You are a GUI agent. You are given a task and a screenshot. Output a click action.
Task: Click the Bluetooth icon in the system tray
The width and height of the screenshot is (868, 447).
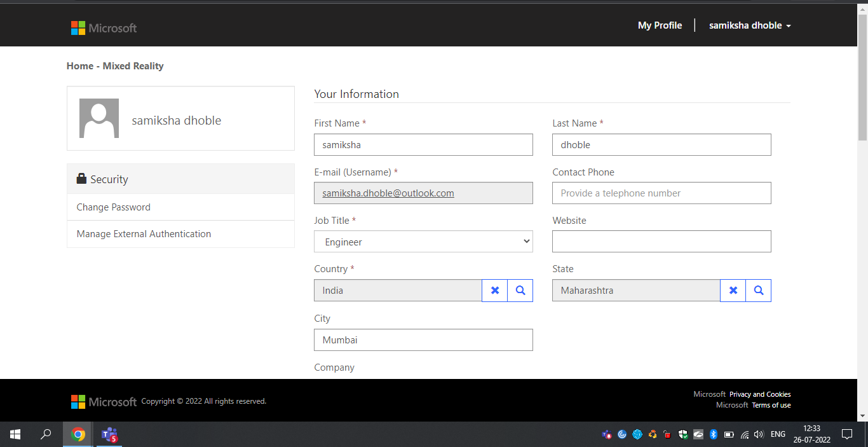(713, 434)
